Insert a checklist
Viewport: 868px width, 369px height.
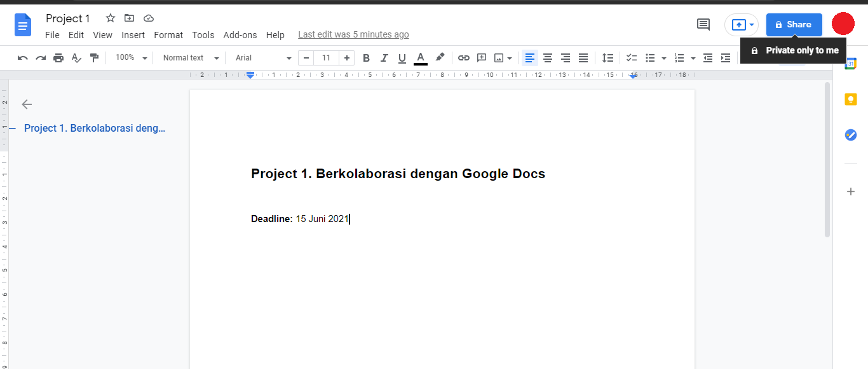tap(632, 58)
